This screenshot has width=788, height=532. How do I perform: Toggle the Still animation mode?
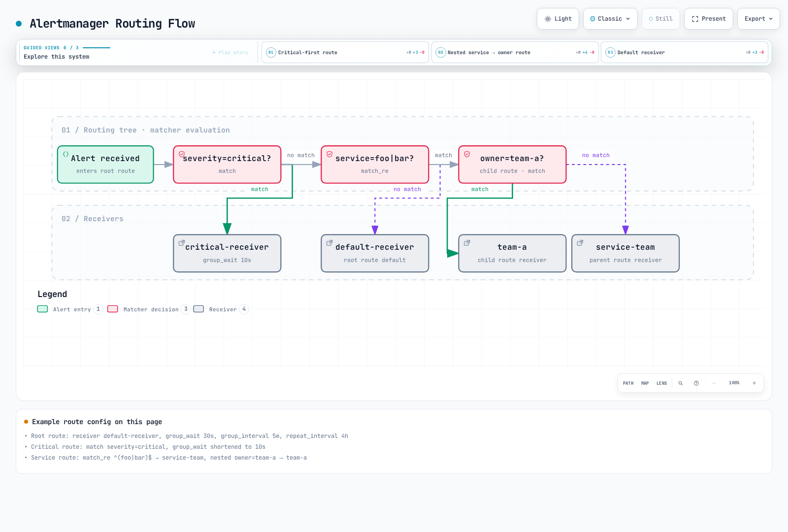[x=661, y=19]
